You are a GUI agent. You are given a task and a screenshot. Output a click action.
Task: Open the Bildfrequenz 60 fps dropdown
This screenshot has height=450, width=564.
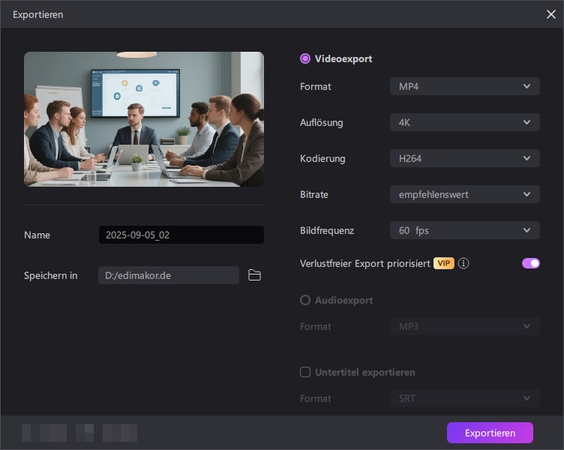[x=464, y=230]
